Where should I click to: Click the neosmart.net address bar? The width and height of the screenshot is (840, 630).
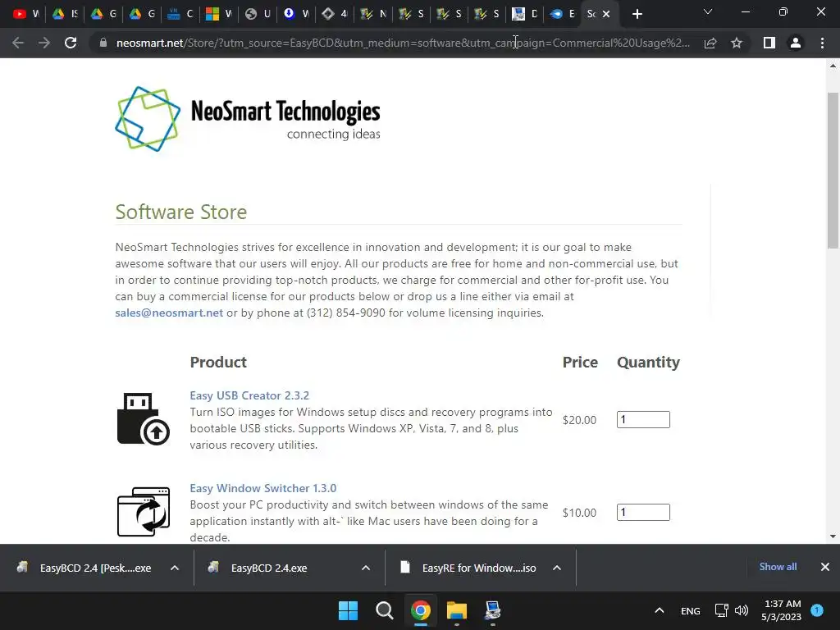[x=403, y=43]
